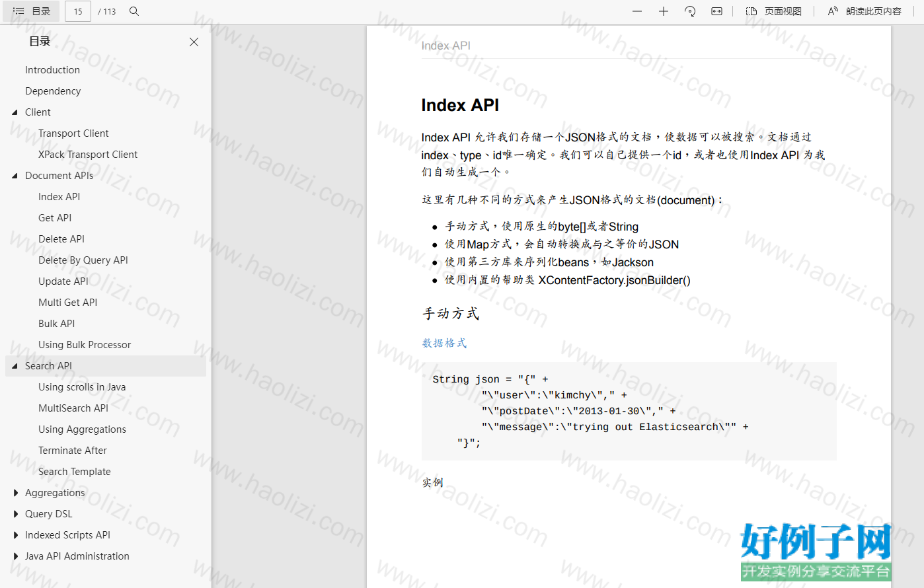Click the 'String json' code line
Image resolution: width=924 pixels, height=588 pixels.
pyautogui.click(x=490, y=379)
